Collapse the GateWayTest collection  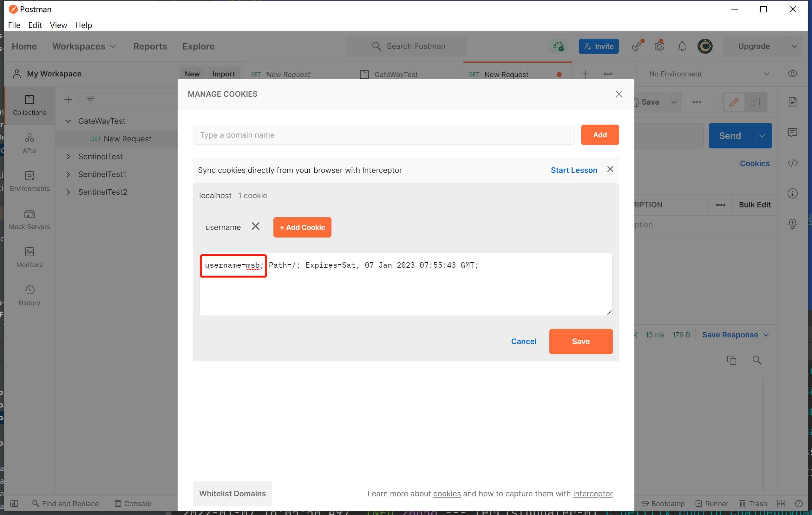pos(68,121)
